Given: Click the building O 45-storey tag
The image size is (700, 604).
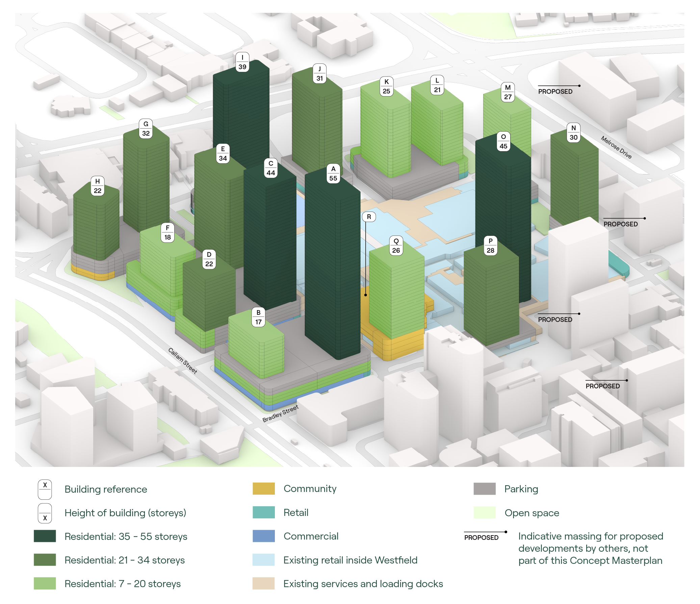Looking at the screenshot, I should 503,141.
